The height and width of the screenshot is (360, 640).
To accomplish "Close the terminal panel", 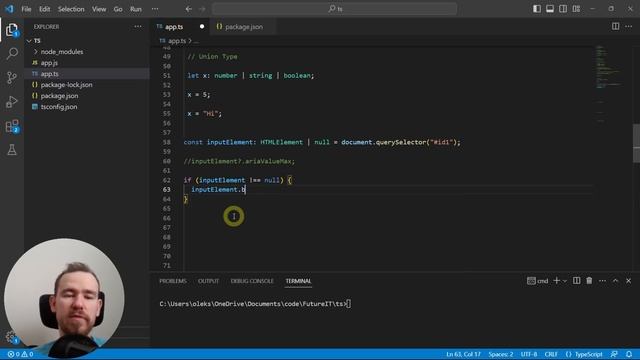I will click(629, 281).
